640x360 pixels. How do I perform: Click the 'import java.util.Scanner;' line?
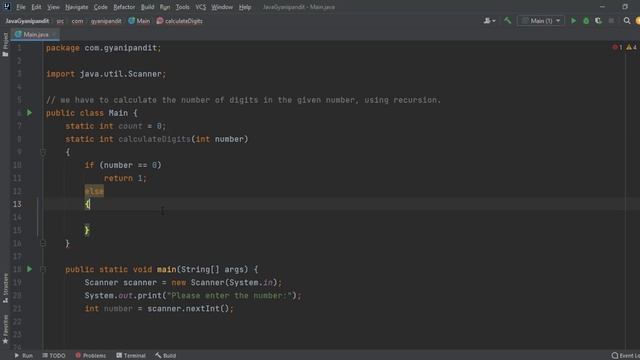106,74
